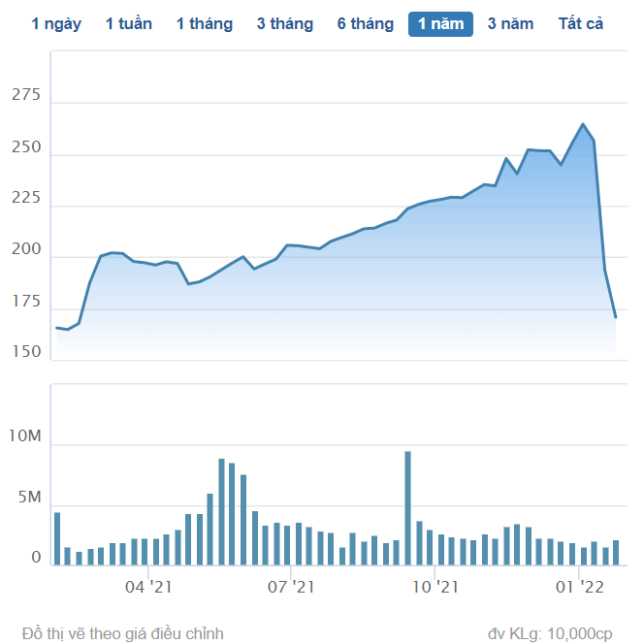
Task: Show the 1 tháng chart period
Action: coord(205,24)
